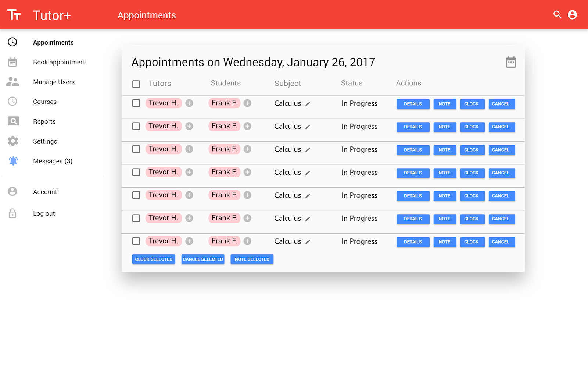Click the Settings gear icon in sidebar
Screen dimensions: 588x368
pos(13,141)
